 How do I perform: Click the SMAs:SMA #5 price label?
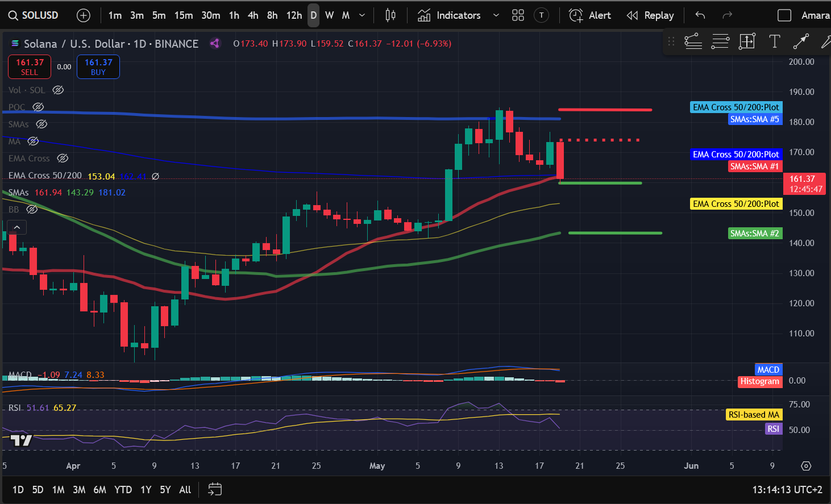pos(755,119)
